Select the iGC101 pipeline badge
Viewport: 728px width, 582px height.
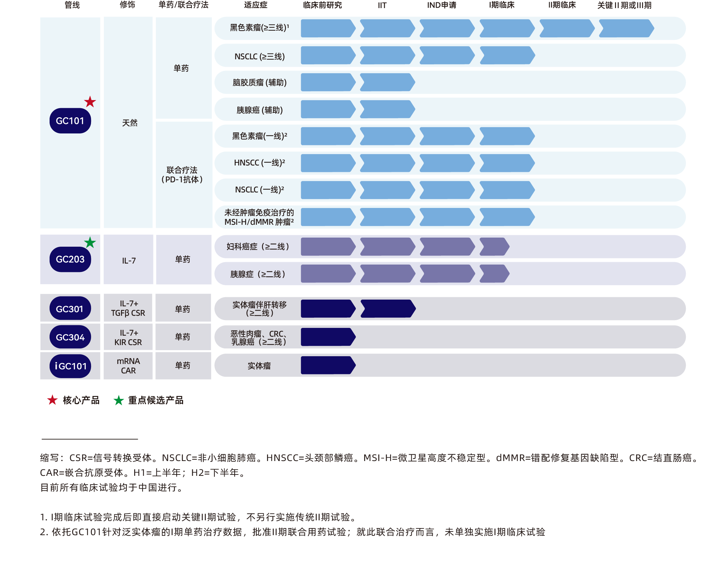coord(70,366)
